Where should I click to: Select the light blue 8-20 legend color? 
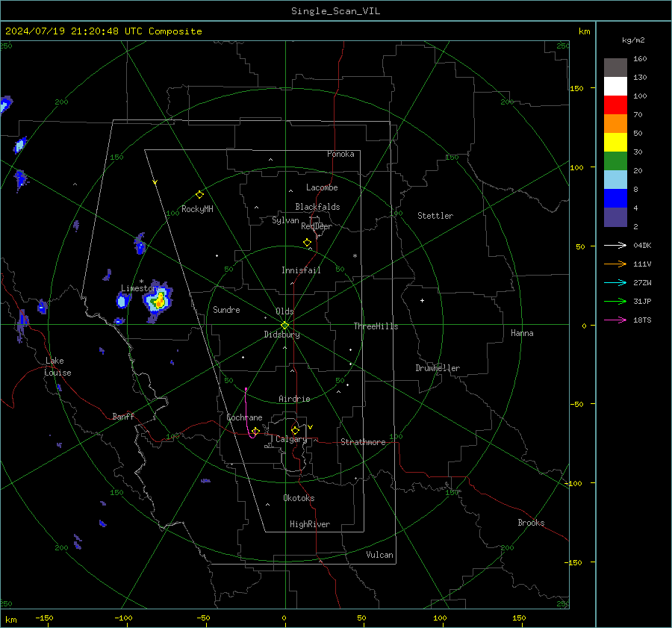point(615,180)
